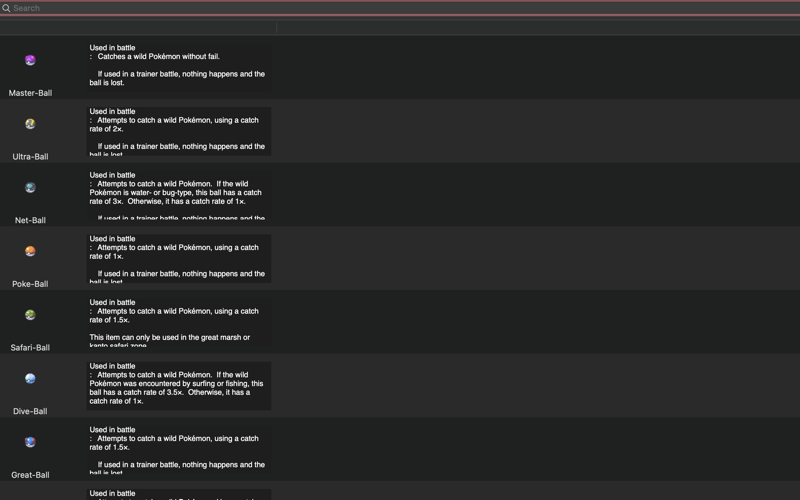Select the Dive-Ball sprite icon
This screenshot has height=500, width=800.
[x=30, y=379]
